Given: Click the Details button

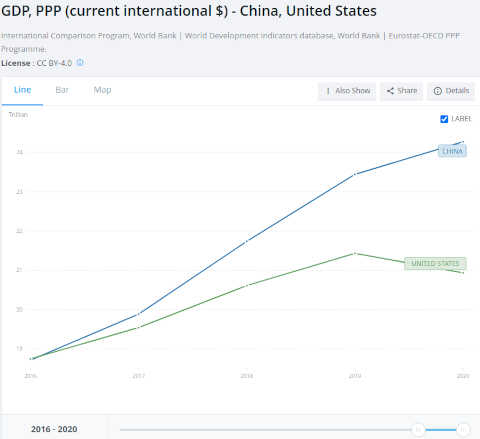Looking at the screenshot, I should click(451, 91).
